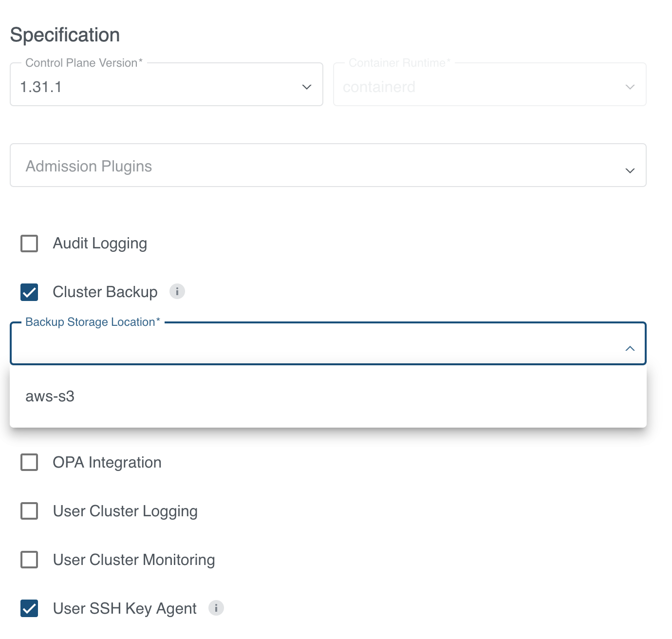The width and height of the screenshot is (672, 639).
Task: Click the Cluster Backup info icon
Action: click(x=178, y=291)
